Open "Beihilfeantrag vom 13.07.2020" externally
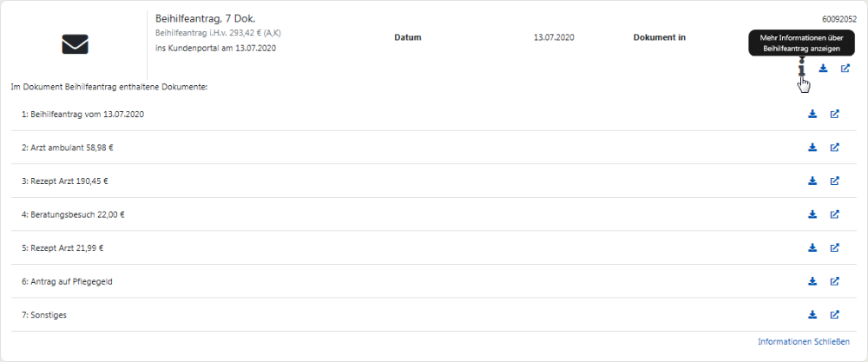The height and width of the screenshot is (362, 868). pyautogui.click(x=834, y=114)
